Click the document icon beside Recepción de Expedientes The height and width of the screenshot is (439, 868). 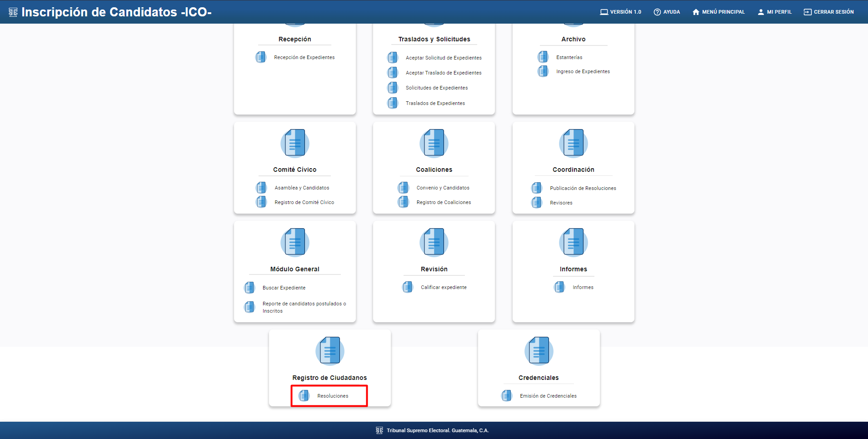coord(261,57)
